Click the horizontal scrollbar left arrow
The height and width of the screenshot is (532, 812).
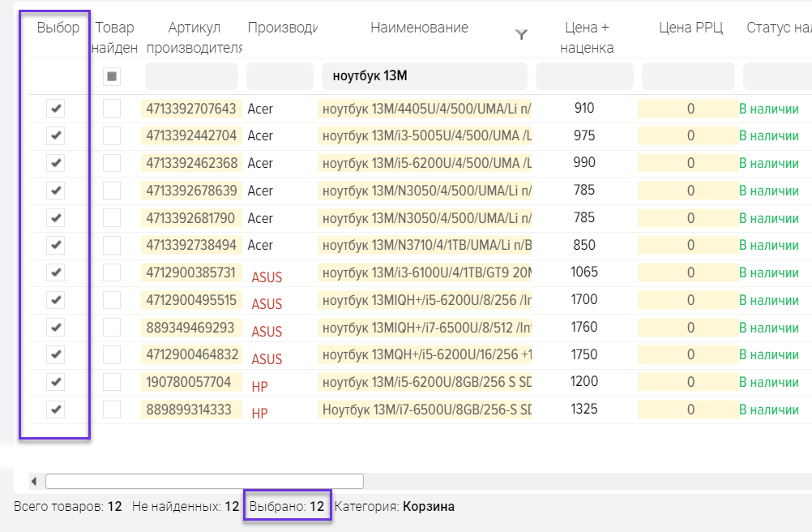[x=34, y=482]
